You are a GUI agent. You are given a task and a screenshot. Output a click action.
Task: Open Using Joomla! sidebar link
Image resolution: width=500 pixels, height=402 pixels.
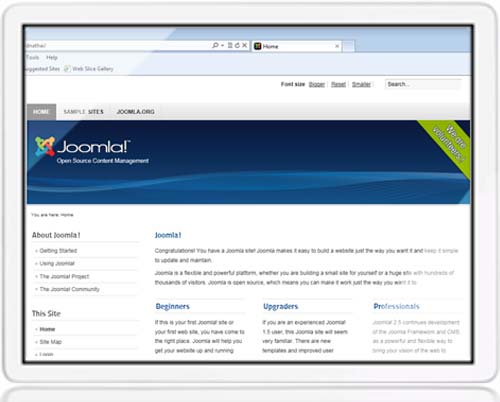pyautogui.click(x=57, y=263)
